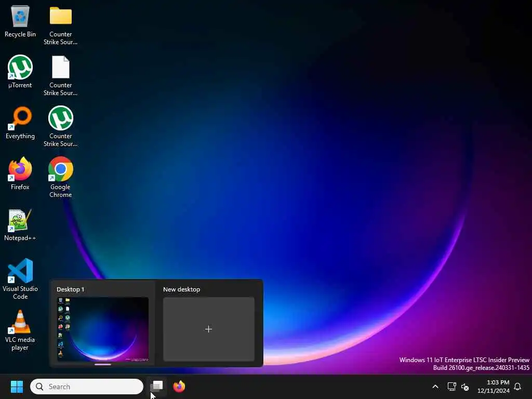This screenshot has width=532, height=399.
Task: Open the Windows Start button
Action: point(17,387)
